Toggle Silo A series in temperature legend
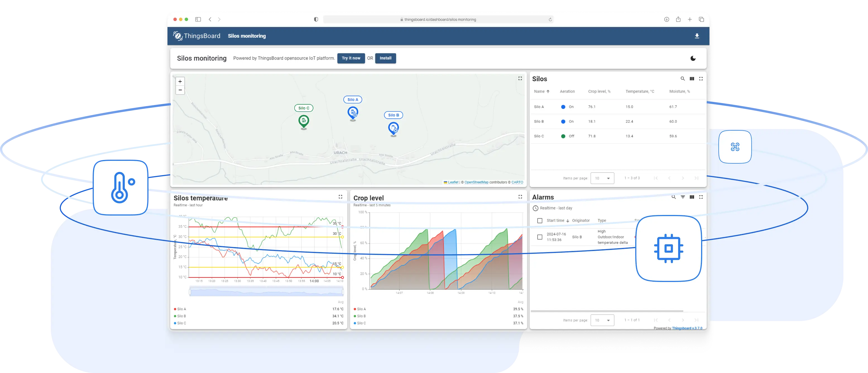This screenshot has height=373, width=868. (181, 309)
